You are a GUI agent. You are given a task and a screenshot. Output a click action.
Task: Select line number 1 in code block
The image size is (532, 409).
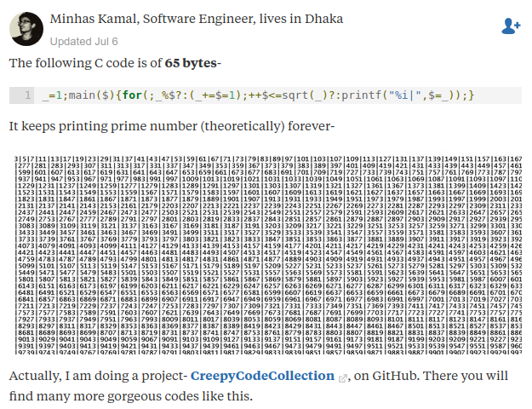28,95
